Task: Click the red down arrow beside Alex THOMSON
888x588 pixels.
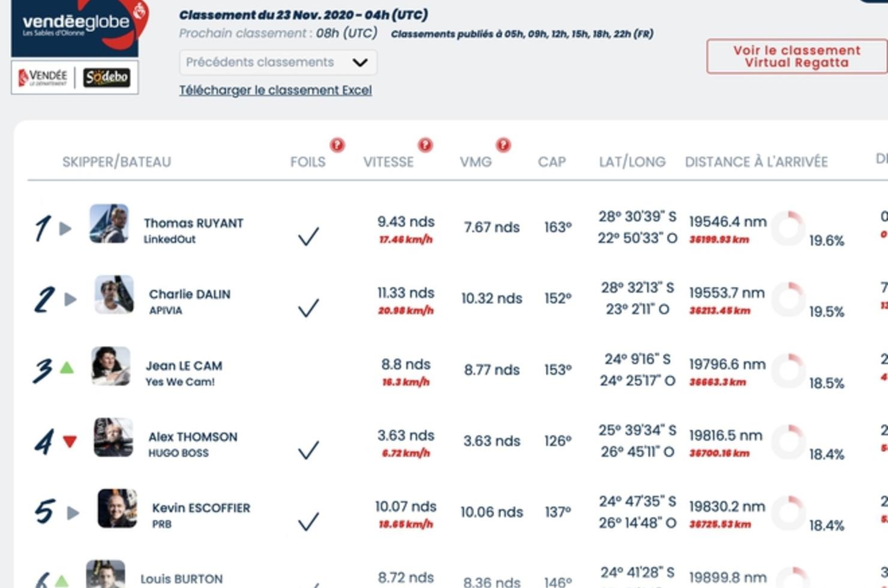Action: tap(70, 442)
